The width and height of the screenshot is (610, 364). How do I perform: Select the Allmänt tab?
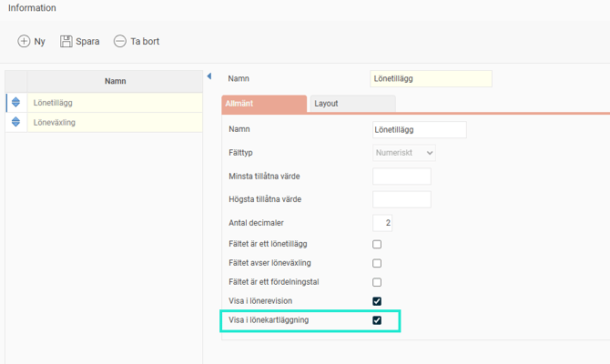click(264, 104)
